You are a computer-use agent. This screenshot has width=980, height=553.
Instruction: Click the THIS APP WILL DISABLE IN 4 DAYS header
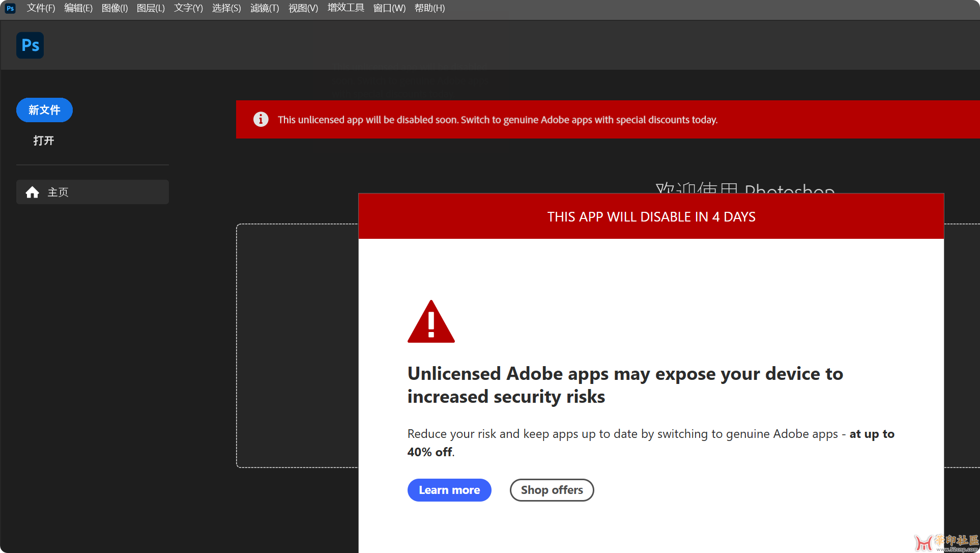651,216
